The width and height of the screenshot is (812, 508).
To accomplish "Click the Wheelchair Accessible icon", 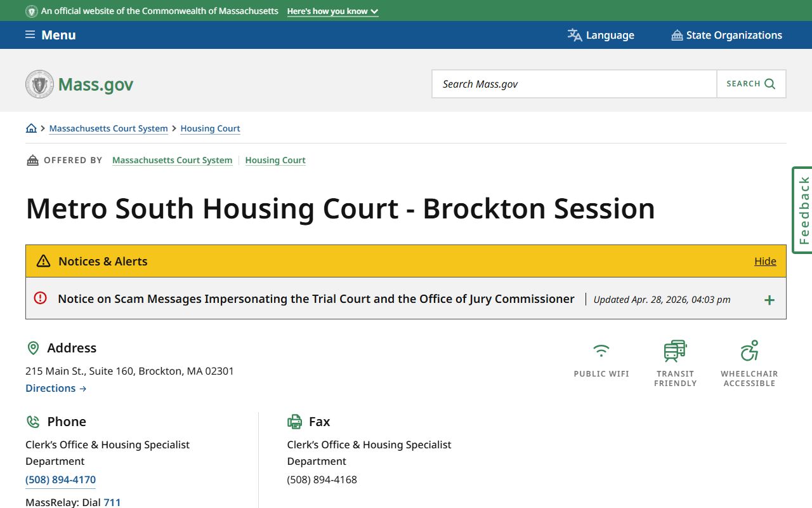I will [749, 351].
